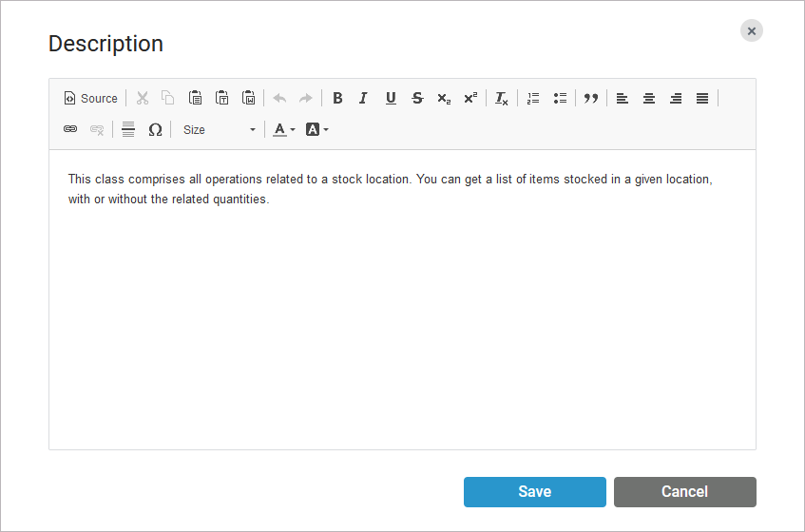This screenshot has height=532, width=805.
Task: Toggle underline formatting
Action: [391, 98]
